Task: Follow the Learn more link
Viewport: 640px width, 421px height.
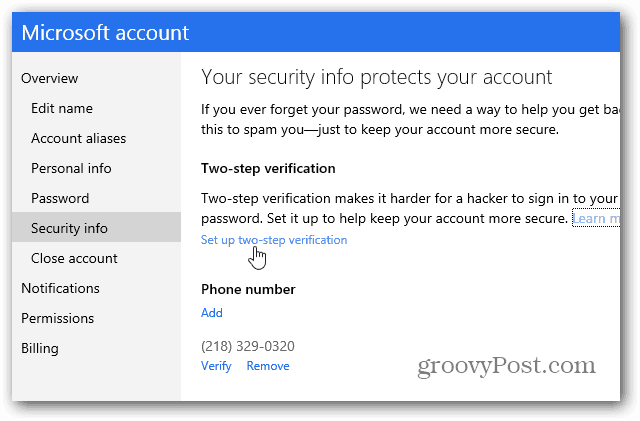Action: (596, 218)
